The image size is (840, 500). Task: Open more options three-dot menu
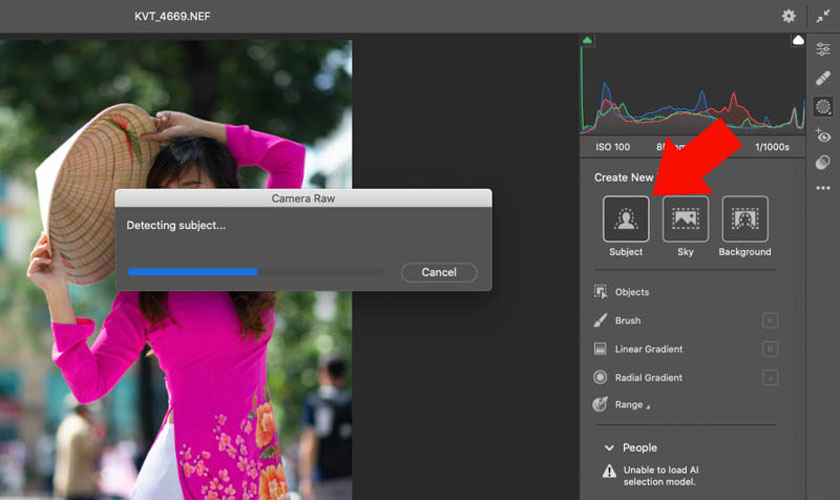pos(823,188)
